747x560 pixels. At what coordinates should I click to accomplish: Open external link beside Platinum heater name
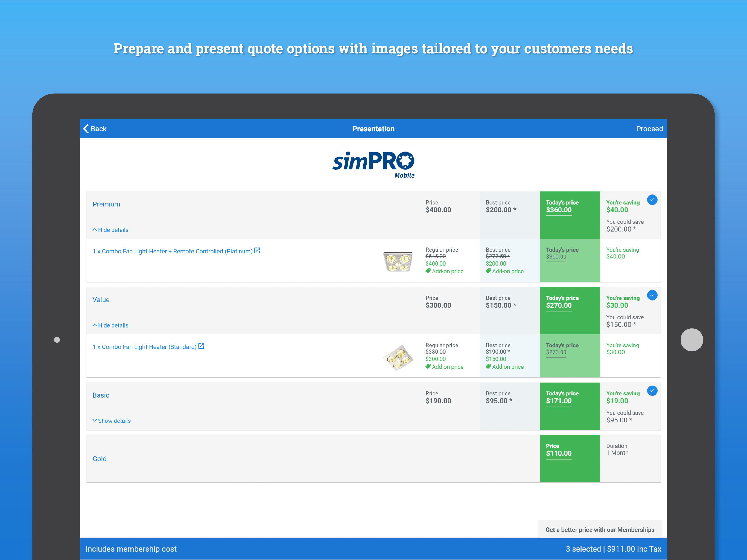257,251
